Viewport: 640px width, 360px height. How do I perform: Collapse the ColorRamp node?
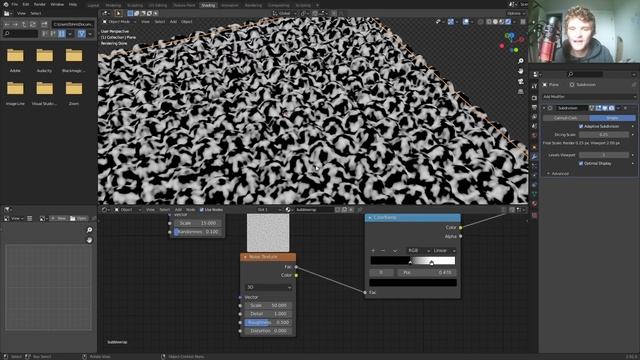tap(370, 218)
